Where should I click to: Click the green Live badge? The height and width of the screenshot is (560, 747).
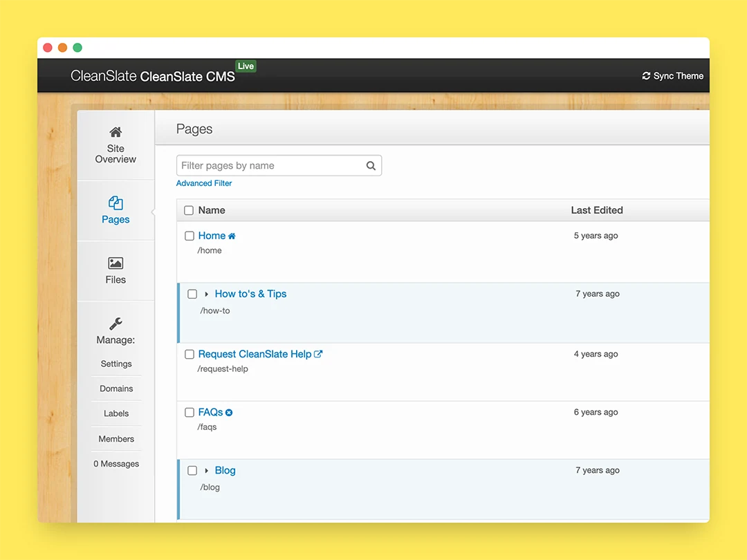click(246, 66)
